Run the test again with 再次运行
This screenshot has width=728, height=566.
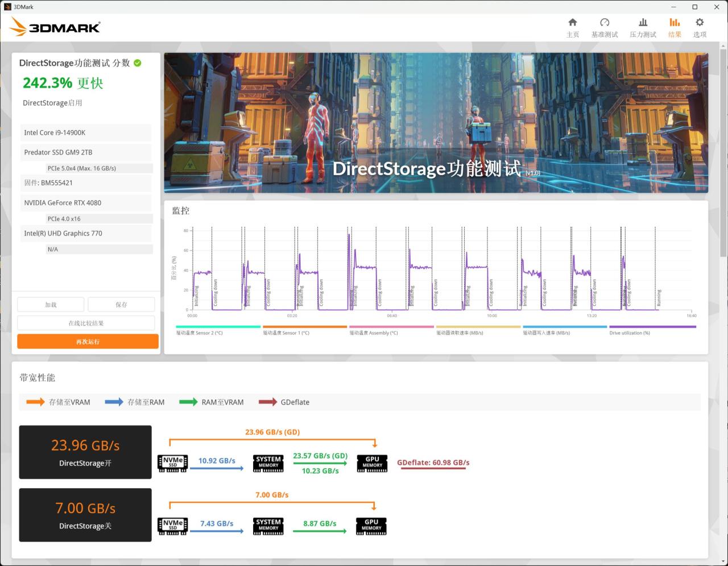(x=88, y=341)
